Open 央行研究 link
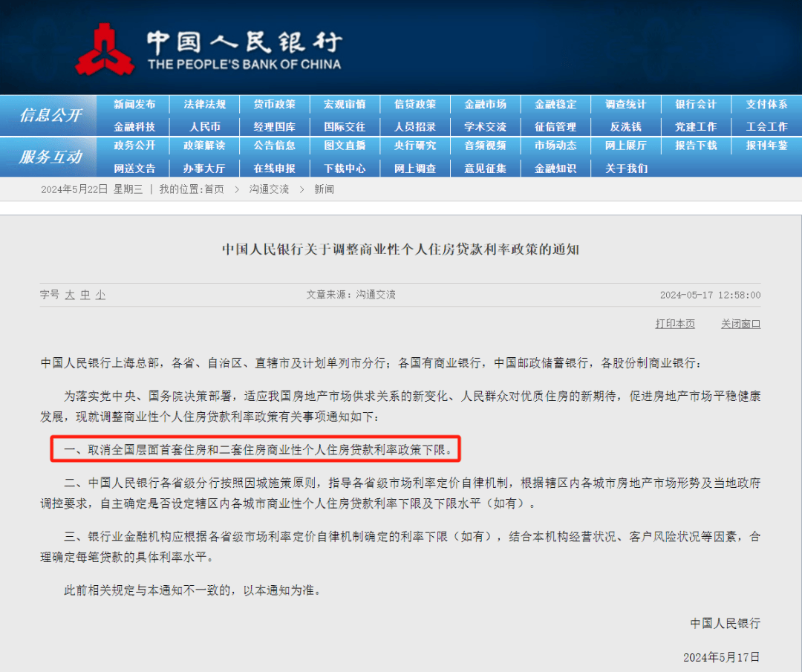The width and height of the screenshot is (802, 672). coord(415,146)
